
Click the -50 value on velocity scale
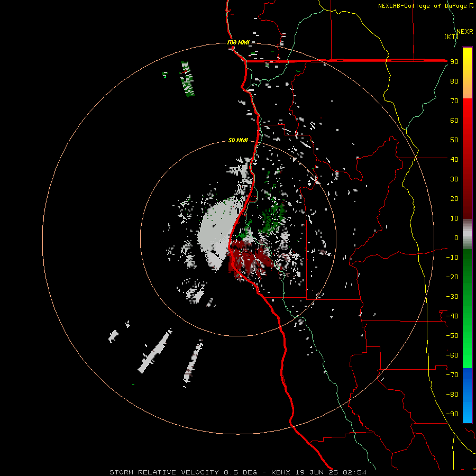pyautogui.click(x=452, y=336)
